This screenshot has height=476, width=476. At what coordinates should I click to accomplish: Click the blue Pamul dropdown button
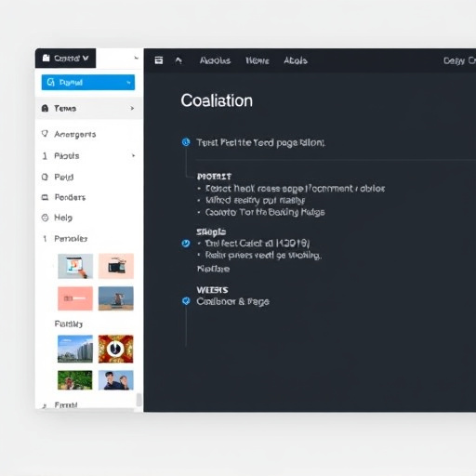point(88,83)
